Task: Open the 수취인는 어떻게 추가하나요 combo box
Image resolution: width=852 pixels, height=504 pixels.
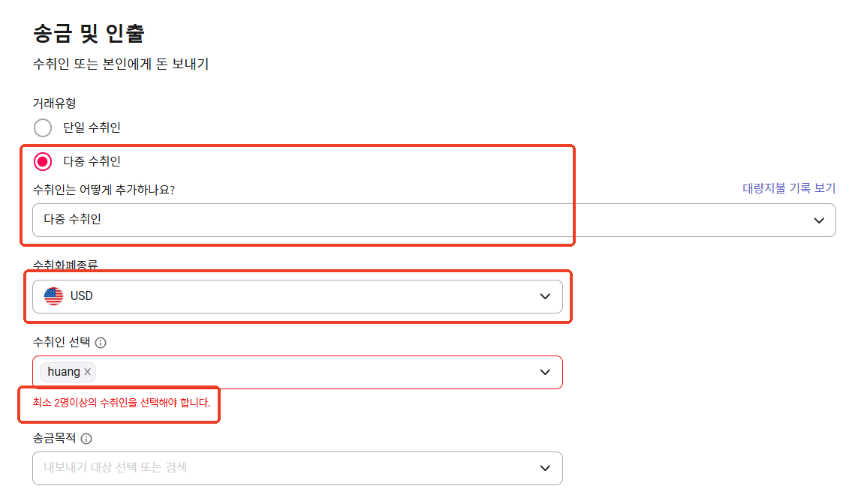Action: 434,220
